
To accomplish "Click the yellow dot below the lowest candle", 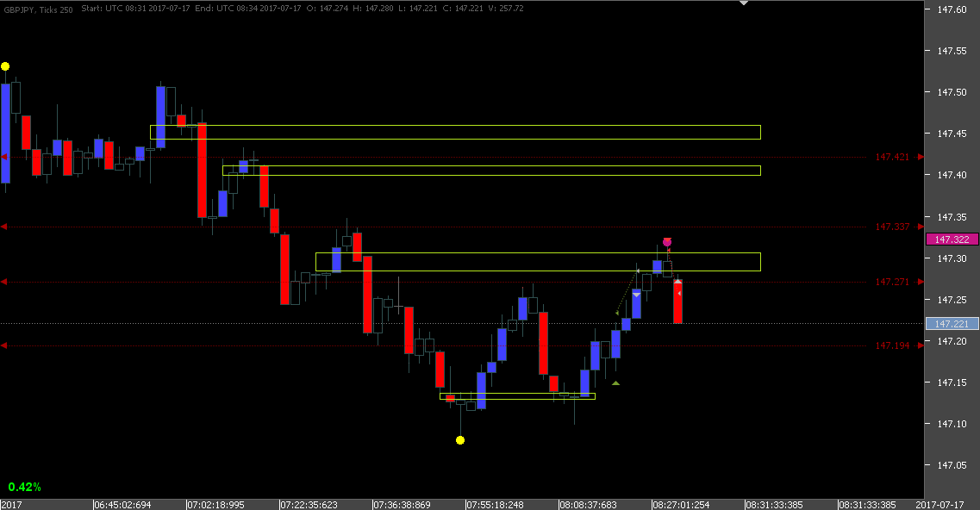I will [x=459, y=439].
